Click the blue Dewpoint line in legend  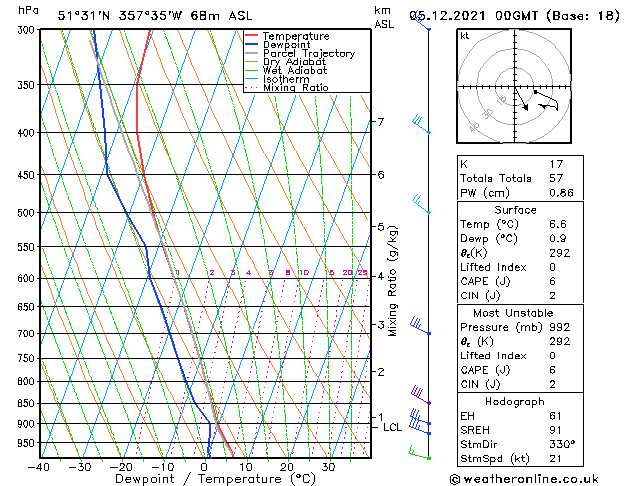pyautogui.click(x=251, y=44)
